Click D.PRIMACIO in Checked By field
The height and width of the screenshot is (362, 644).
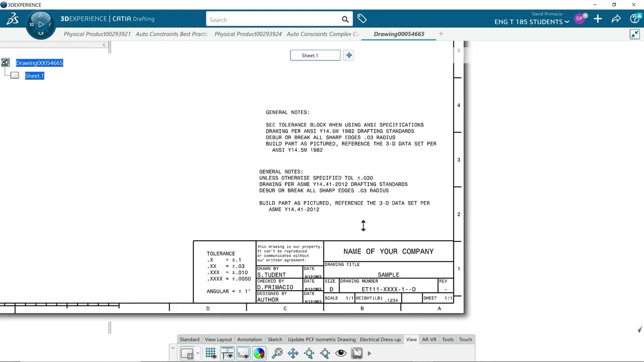click(275, 288)
